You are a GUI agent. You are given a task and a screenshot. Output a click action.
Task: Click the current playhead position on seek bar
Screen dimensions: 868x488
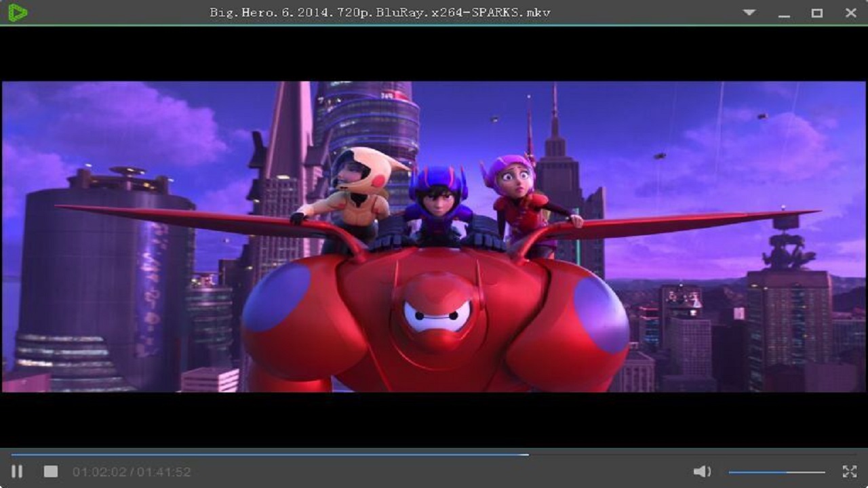[x=528, y=455]
